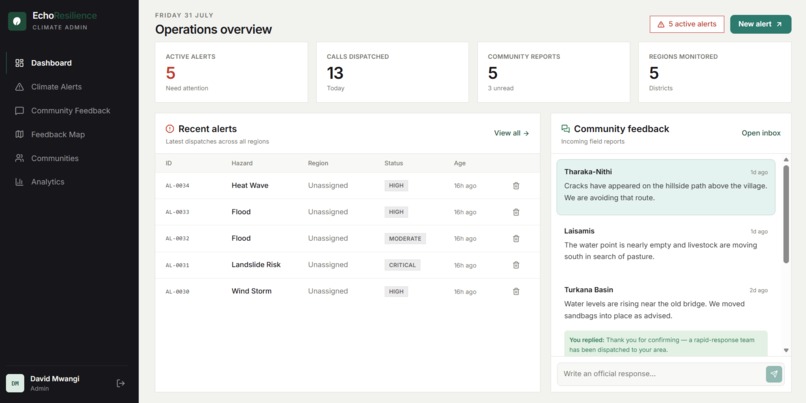
Task: Go to Community Feedback section
Action: [x=69, y=111]
